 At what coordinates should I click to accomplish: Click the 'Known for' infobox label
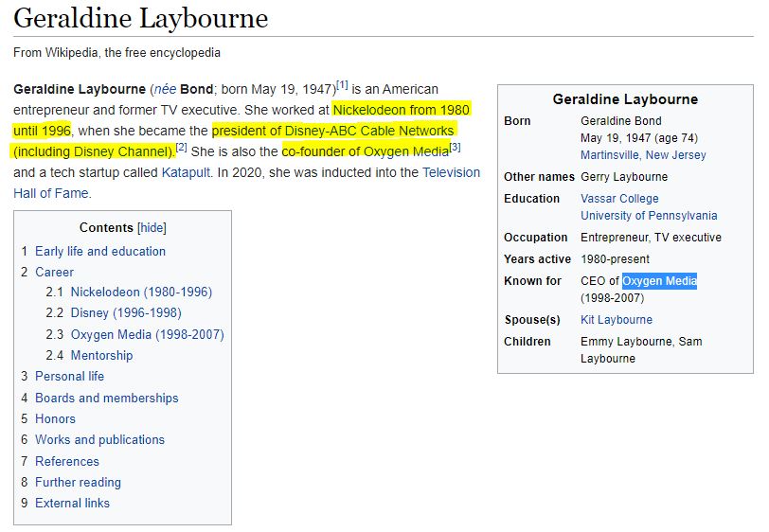point(532,281)
